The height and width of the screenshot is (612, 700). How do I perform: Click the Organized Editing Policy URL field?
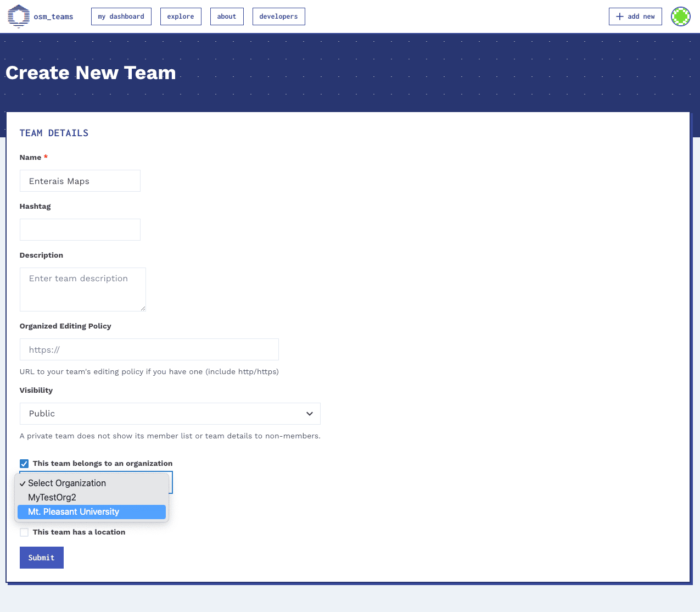(x=149, y=349)
